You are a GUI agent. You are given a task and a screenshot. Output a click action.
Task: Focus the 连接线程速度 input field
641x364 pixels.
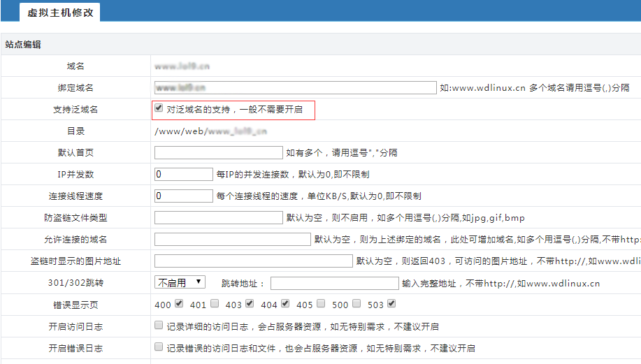183,196
